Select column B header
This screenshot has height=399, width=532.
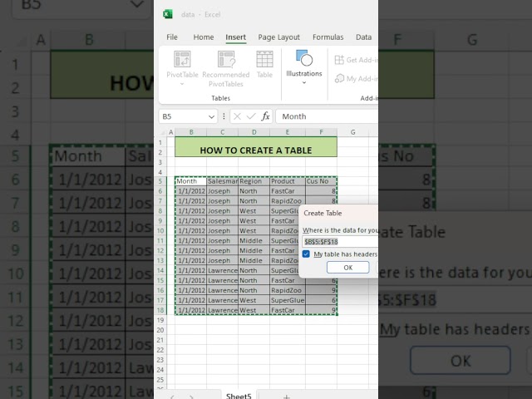coord(191,132)
